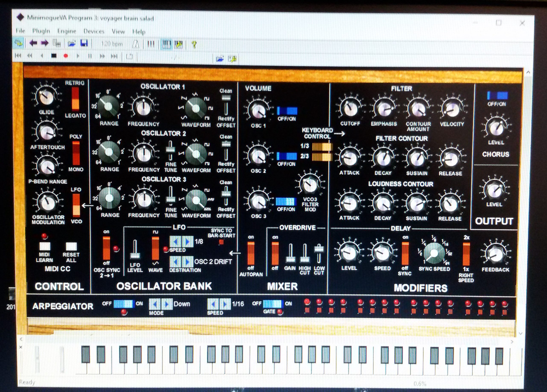
Task: Toggle the Chorus OFF/ON switch
Action: coord(497,95)
